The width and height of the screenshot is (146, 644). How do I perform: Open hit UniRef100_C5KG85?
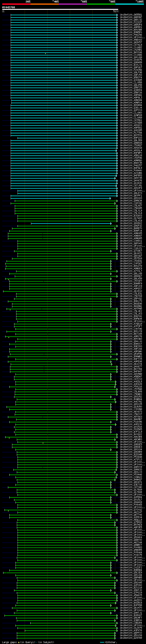(x=131, y=208)
